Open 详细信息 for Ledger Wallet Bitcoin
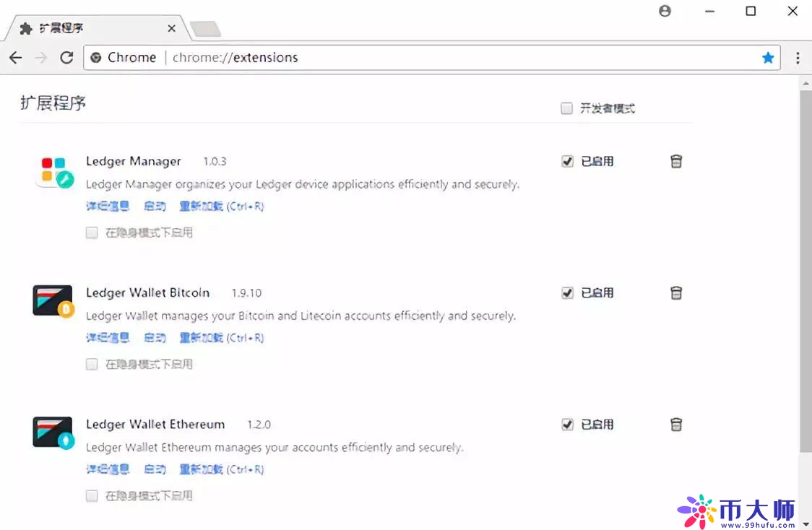This screenshot has width=812, height=530. (107, 337)
